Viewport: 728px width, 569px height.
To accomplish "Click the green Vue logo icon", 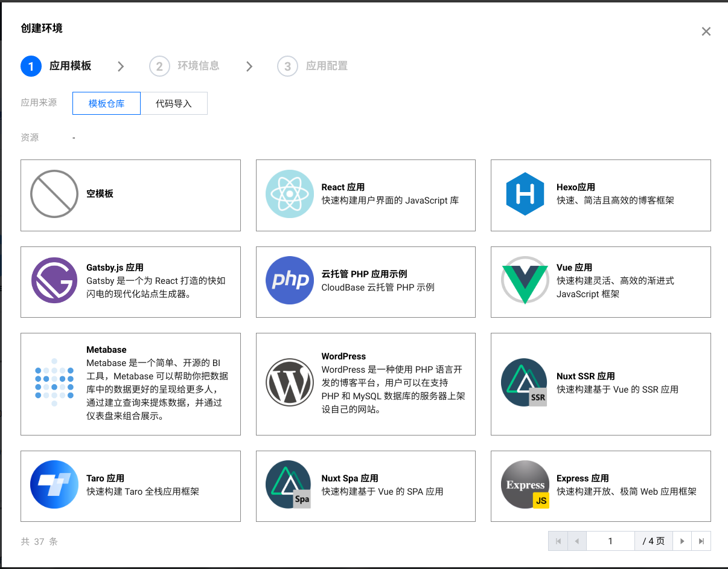I will [525, 280].
